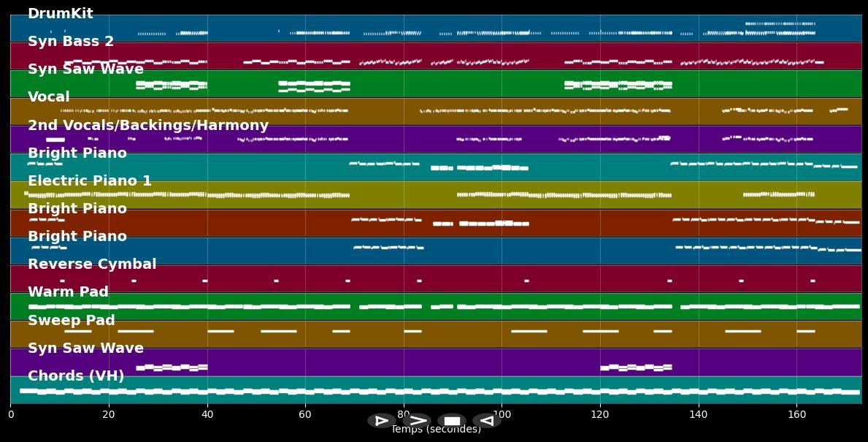Click the stop square button
This screenshot has height=442, width=868.
452,420
